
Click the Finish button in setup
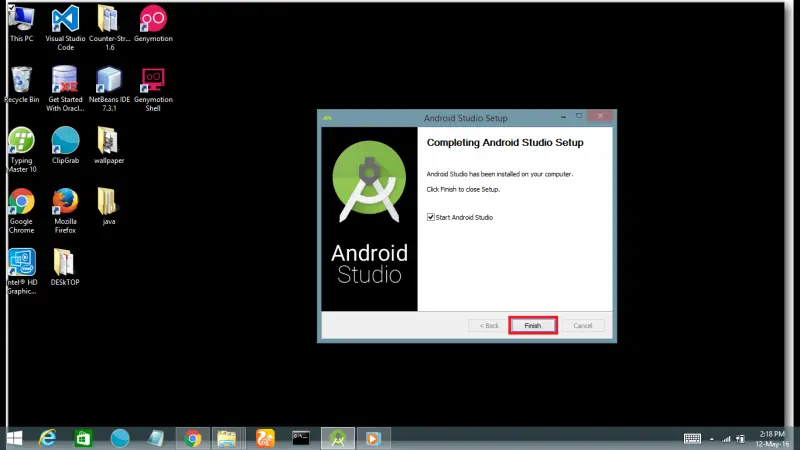[x=533, y=326]
